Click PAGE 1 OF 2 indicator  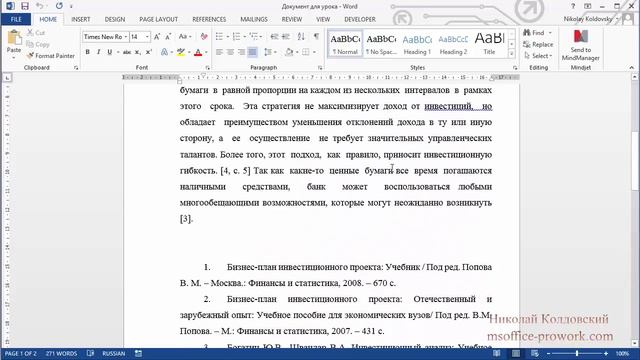click(x=20, y=353)
